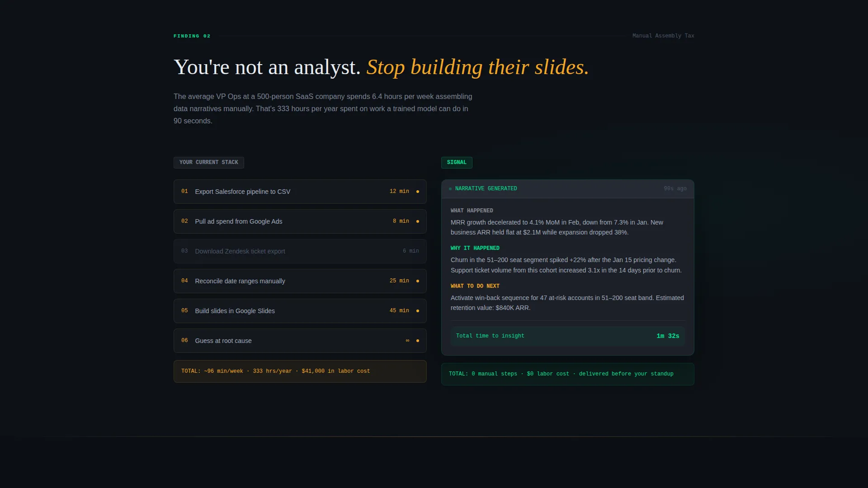Click step number 01 in the stack list
This screenshot has width=868, height=488.
[x=184, y=192]
